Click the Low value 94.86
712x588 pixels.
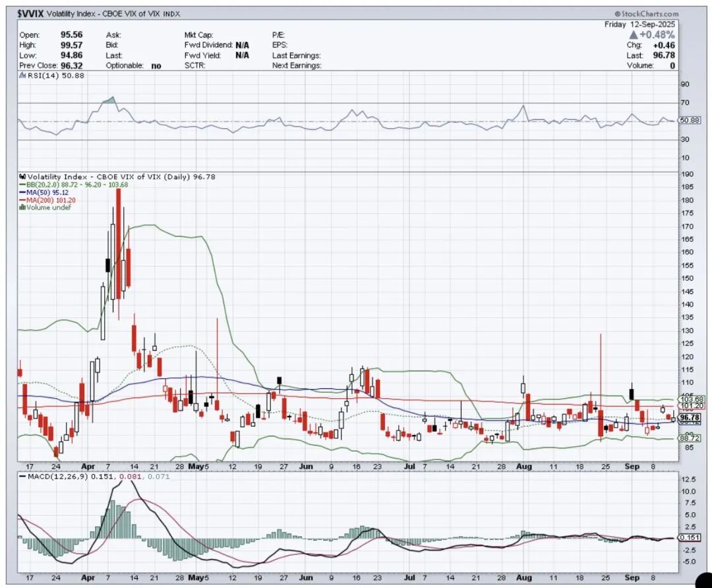tap(72, 55)
